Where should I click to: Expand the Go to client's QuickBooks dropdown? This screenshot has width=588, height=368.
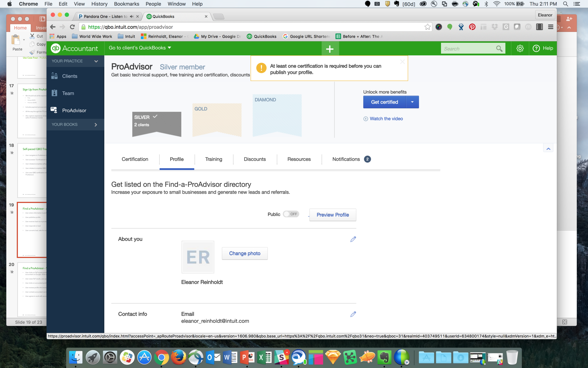click(140, 48)
